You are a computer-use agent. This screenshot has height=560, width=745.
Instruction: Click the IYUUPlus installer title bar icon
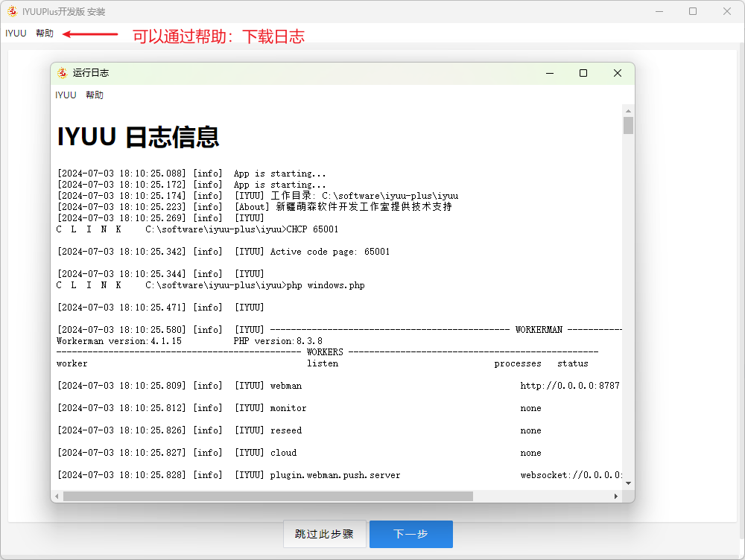coord(13,11)
